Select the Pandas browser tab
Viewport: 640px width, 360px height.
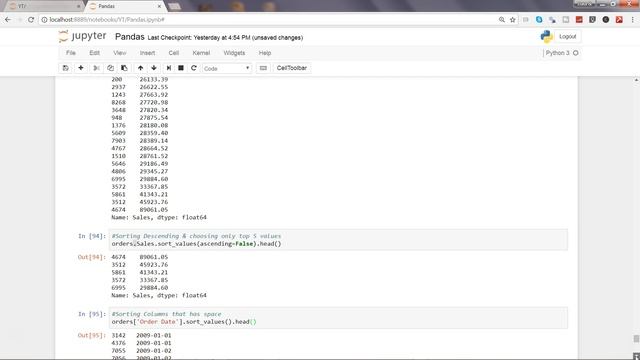coord(122,6)
